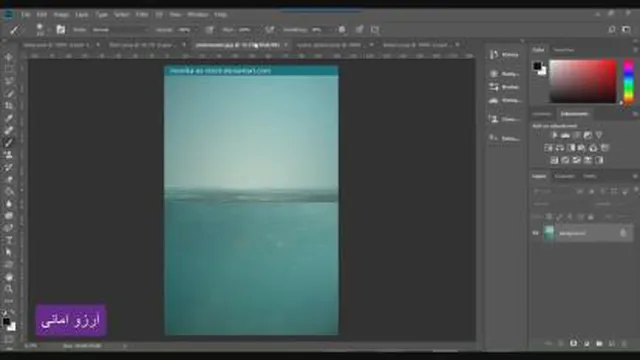This screenshot has width=640, height=360.
Task: Select the Zoom tool
Action: coord(9,289)
